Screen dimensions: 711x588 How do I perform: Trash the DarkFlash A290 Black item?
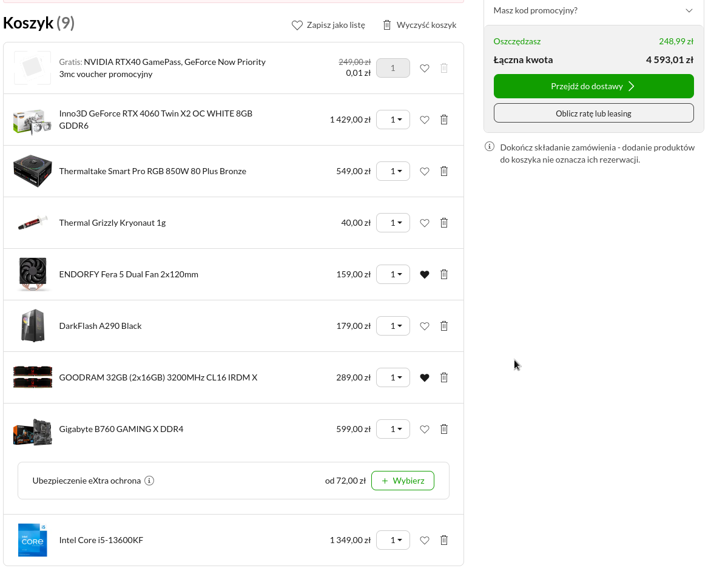(444, 326)
